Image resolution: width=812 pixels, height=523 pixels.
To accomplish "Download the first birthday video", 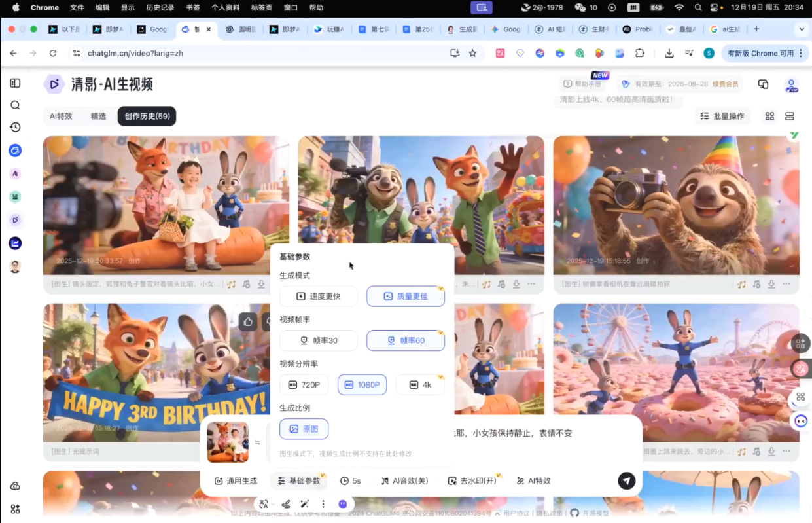I will 261,284.
